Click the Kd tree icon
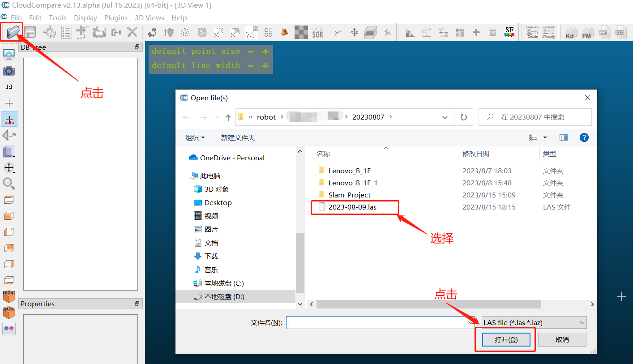633x364 pixels. pos(570,32)
